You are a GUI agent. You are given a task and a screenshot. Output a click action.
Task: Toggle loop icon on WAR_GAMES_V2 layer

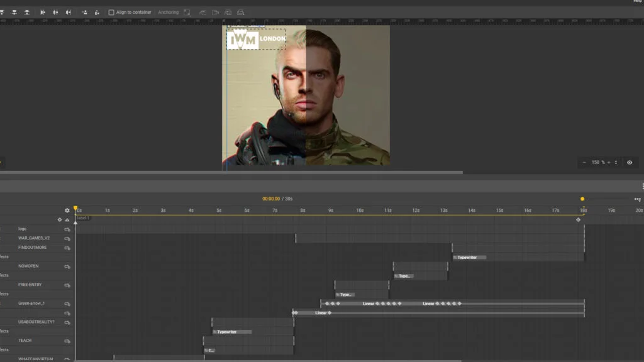(67, 238)
